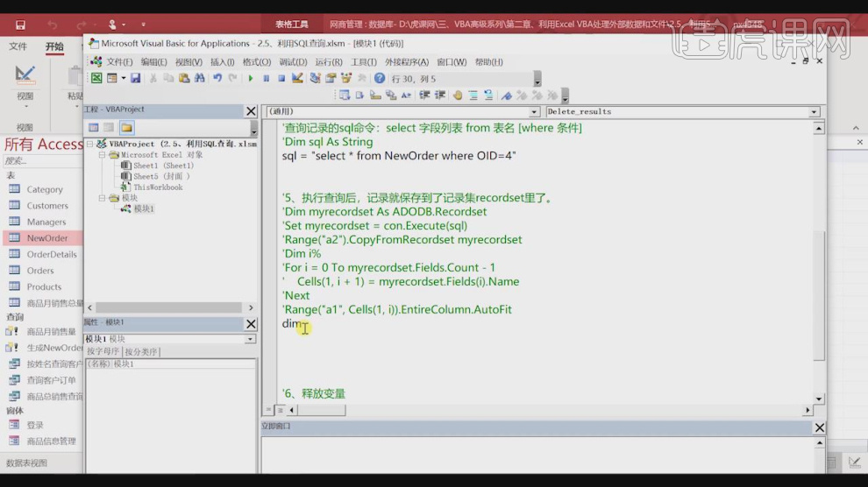Image resolution: width=868 pixels, height=487 pixels.
Task: Open Find with the binoculars icon
Action: click(x=199, y=79)
